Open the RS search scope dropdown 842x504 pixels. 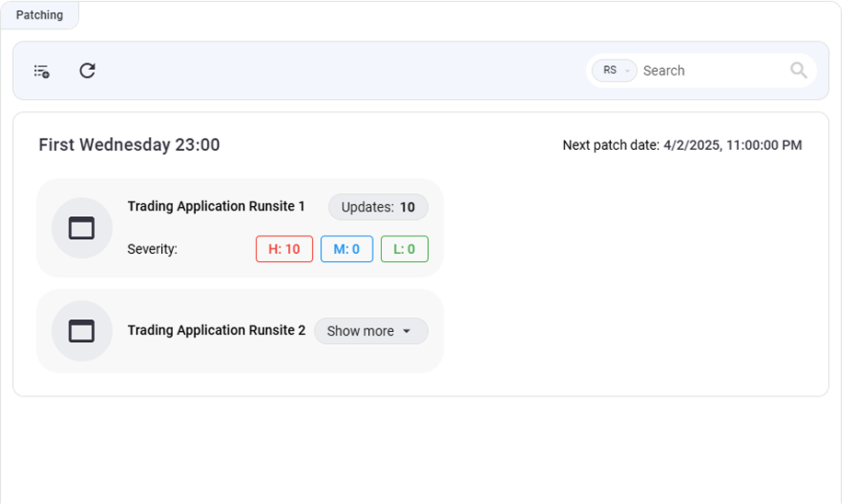(615, 70)
